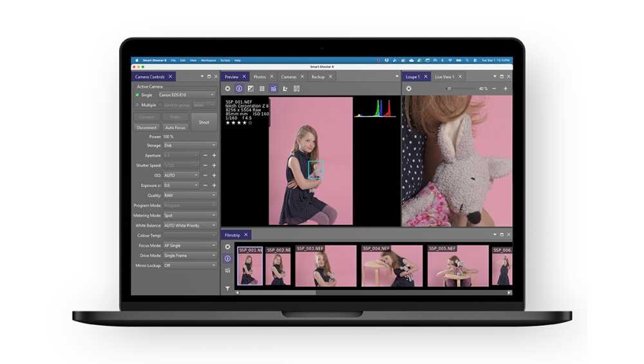Image resolution: width=644 pixels, height=364 pixels.
Task: Click the Shoot button
Action: click(x=204, y=122)
